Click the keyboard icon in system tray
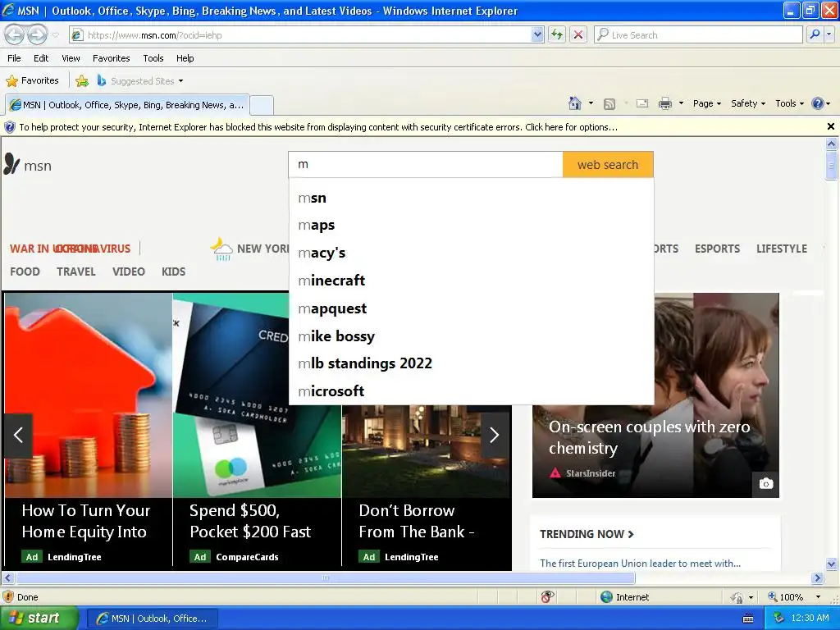Image resolution: width=840 pixels, height=630 pixels. pyautogui.click(x=748, y=619)
